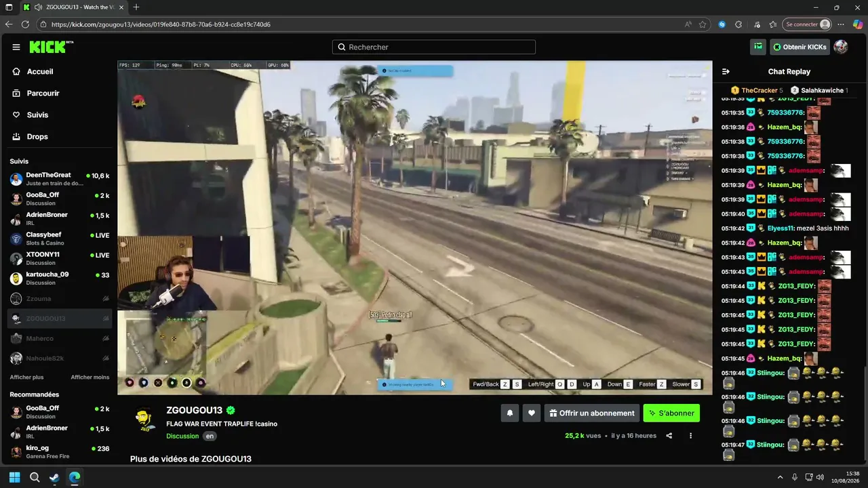Follow the channel with the heart icon
Viewport: 868px width, 488px height.
click(532, 413)
